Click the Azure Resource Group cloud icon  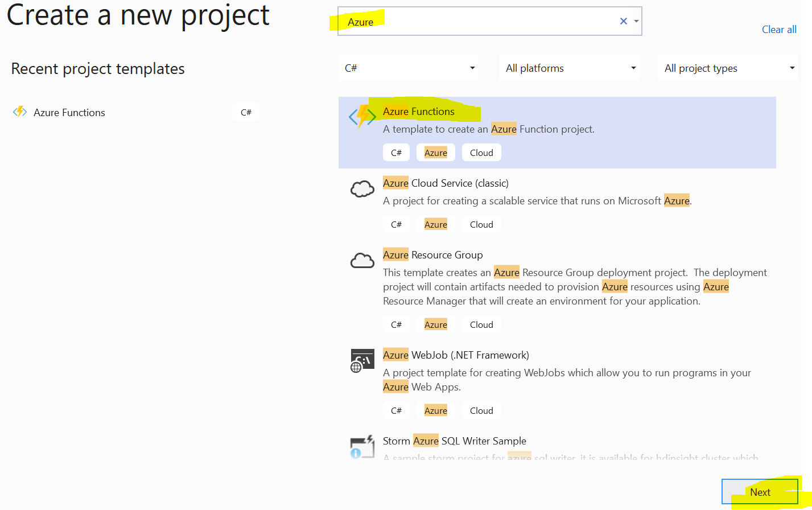pos(362,261)
